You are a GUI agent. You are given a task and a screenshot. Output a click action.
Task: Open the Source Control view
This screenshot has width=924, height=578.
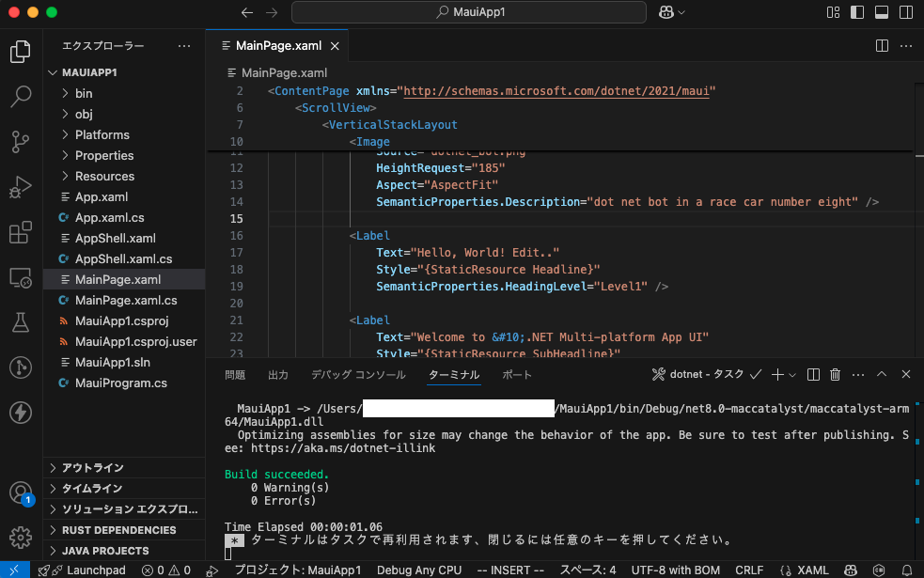(x=21, y=141)
